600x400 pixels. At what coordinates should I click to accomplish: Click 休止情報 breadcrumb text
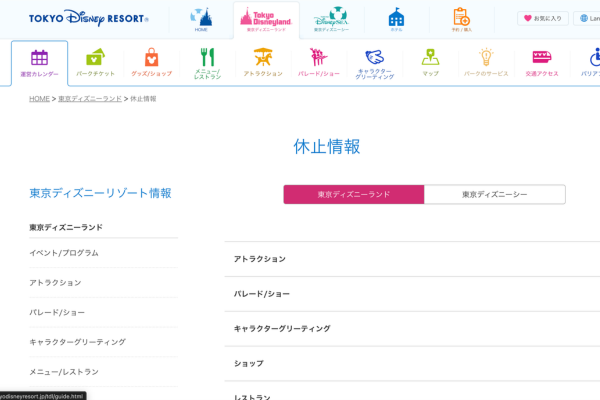coord(143,99)
